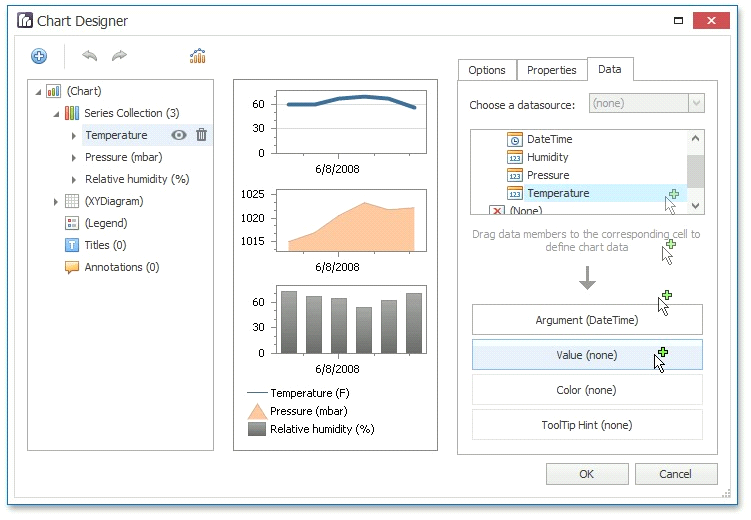Switch to the Properties tab
The height and width of the screenshot is (520, 751).
(551, 70)
